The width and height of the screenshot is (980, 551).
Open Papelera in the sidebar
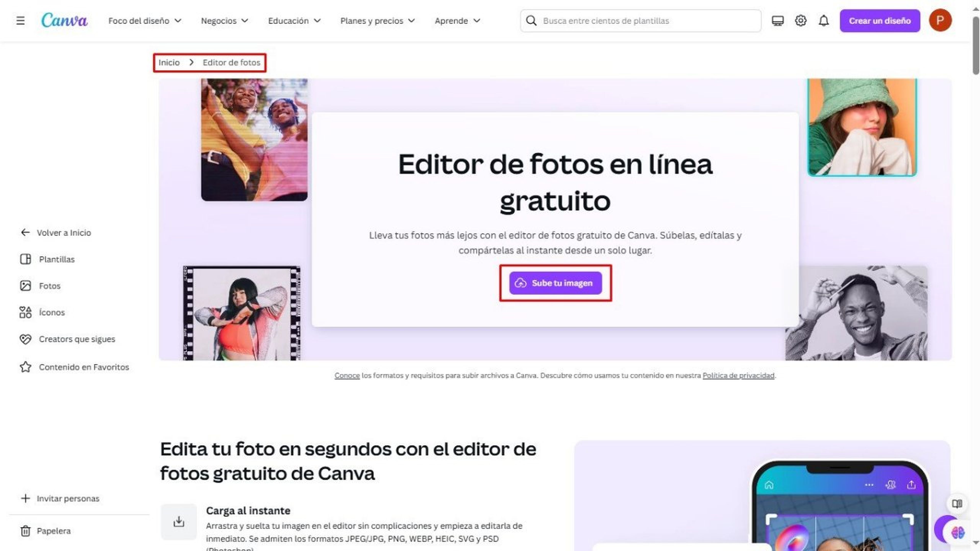[x=54, y=531]
